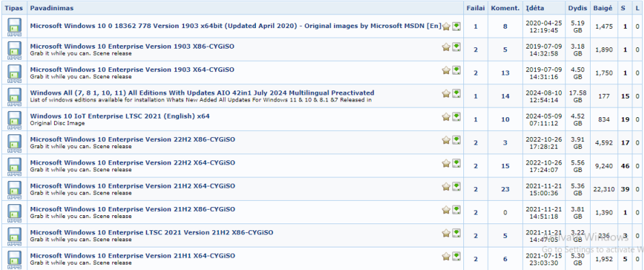Sort torrents by Failai column header
644x270 pixels.
coord(476,8)
